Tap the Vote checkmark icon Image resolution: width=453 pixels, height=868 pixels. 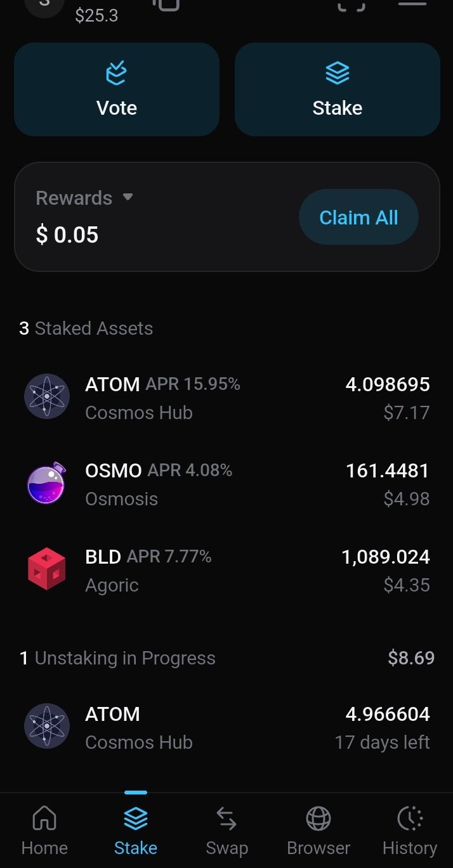[117, 74]
